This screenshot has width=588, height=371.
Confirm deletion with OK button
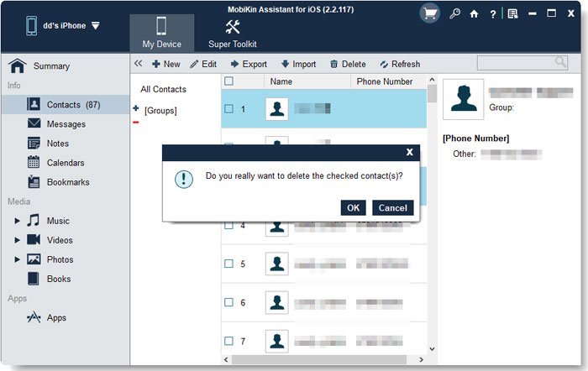[354, 208]
